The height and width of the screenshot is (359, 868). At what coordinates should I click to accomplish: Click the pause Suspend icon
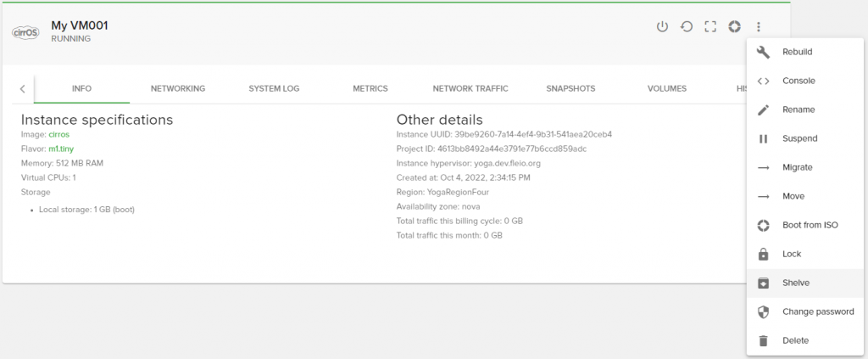pyautogui.click(x=763, y=138)
